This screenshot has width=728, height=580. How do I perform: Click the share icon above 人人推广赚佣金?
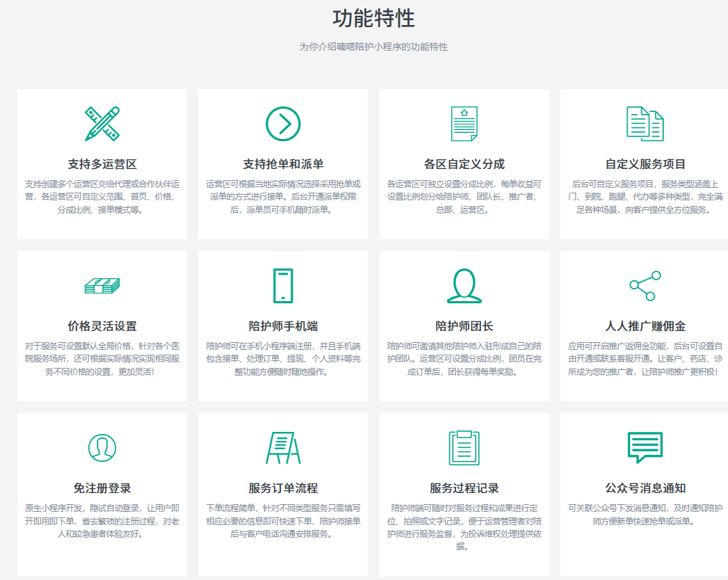[645, 286]
